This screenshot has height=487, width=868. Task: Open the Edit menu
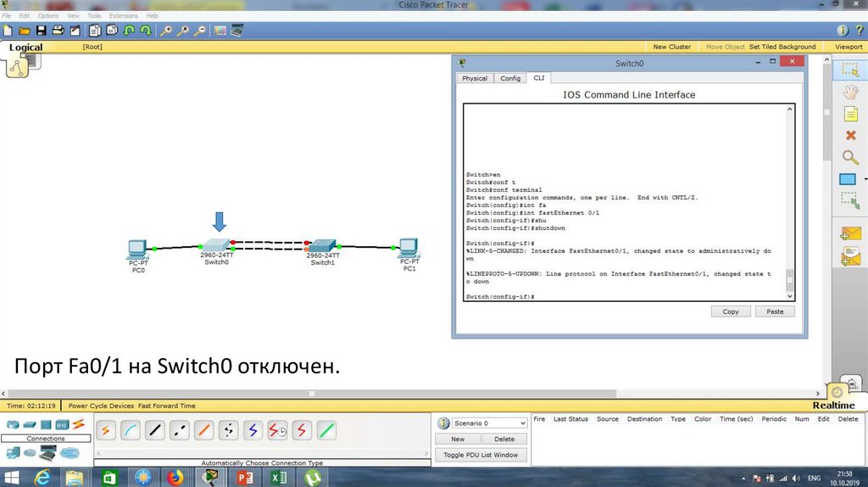pos(25,15)
